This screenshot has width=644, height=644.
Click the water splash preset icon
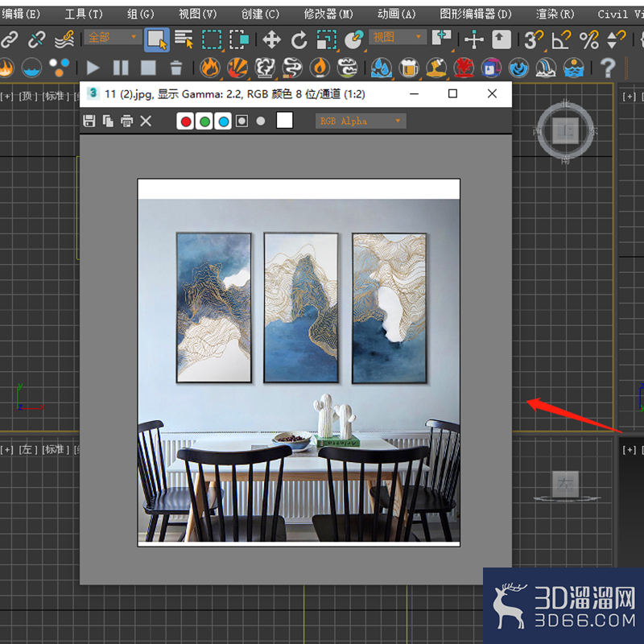pyautogui.click(x=382, y=68)
